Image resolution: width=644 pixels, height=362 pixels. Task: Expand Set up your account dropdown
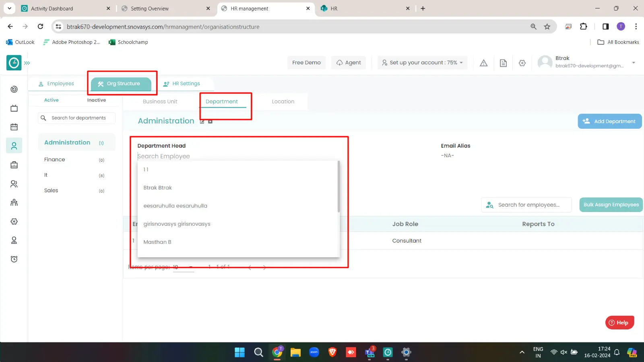pyautogui.click(x=422, y=63)
